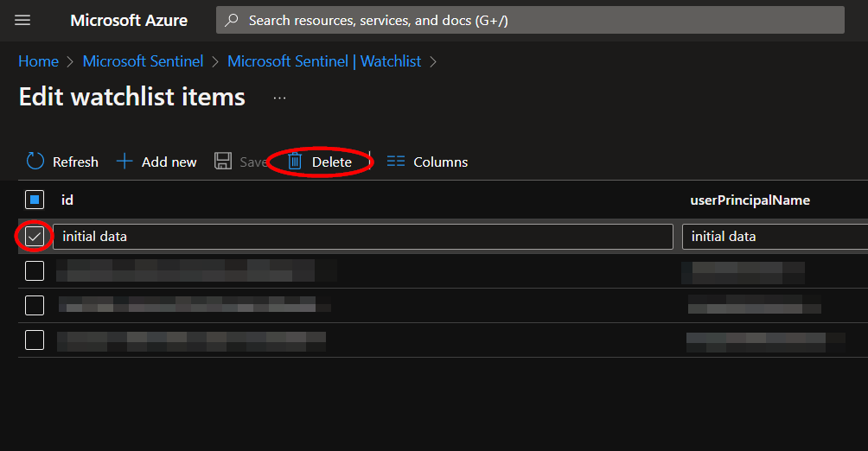Viewport: 868px width, 451px height.
Task: Click the magnifier search icon
Action: click(232, 21)
